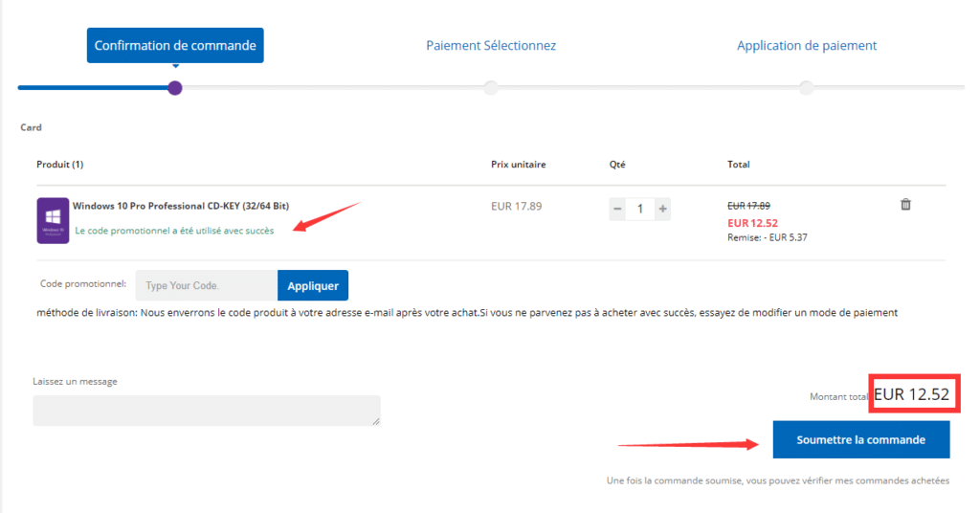Click the Qté column header
Screen dimensions: 980x513
coord(617,165)
